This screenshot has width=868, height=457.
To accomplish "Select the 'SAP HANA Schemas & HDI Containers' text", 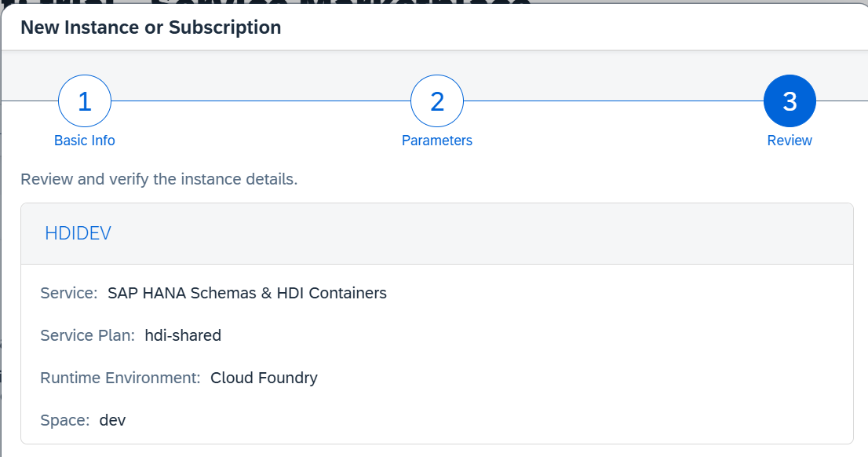I will [x=247, y=293].
